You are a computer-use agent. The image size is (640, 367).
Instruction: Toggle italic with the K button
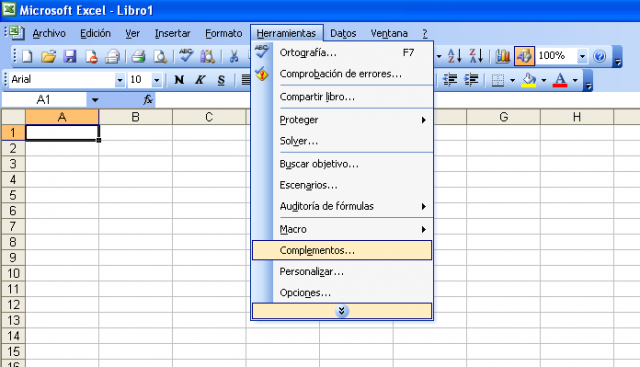(x=200, y=80)
